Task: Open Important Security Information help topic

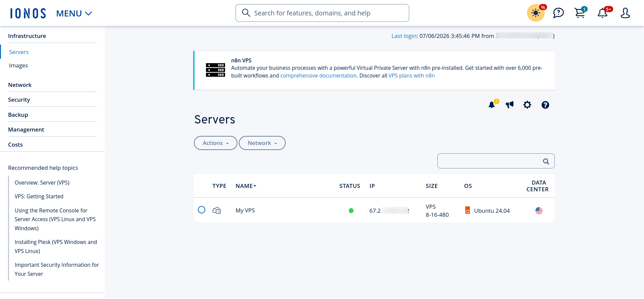Action: [57, 269]
